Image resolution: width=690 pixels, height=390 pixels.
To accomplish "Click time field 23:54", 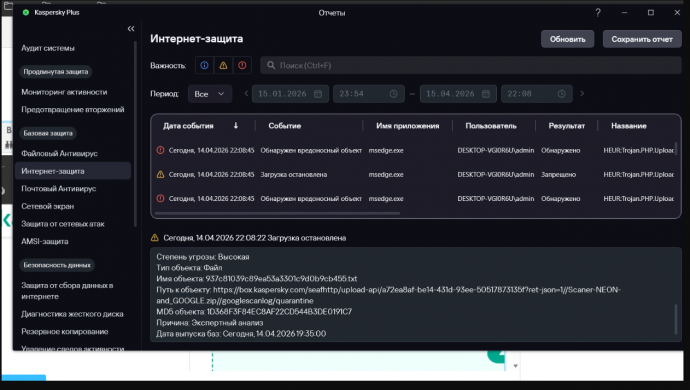I will (x=369, y=94).
